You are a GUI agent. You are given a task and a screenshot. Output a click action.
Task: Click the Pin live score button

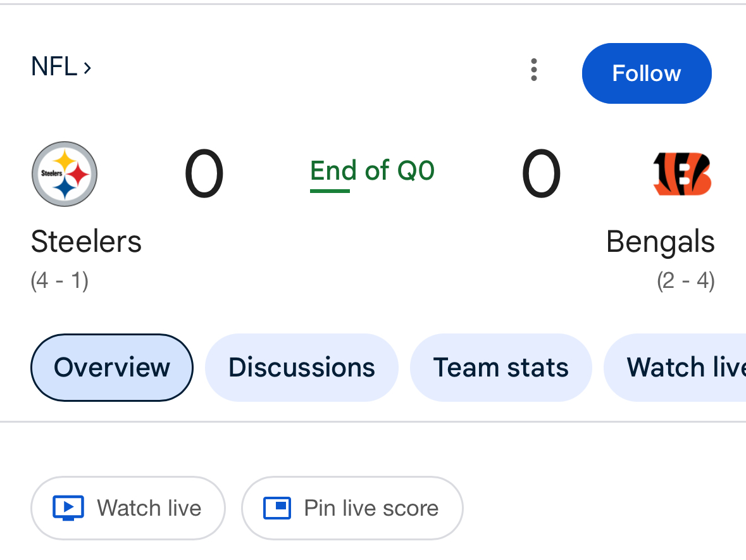[352, 508]
